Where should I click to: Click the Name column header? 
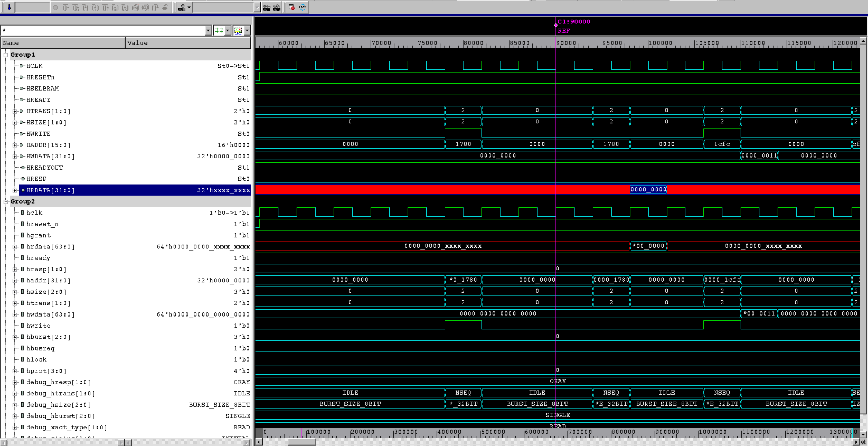[63, 43]
